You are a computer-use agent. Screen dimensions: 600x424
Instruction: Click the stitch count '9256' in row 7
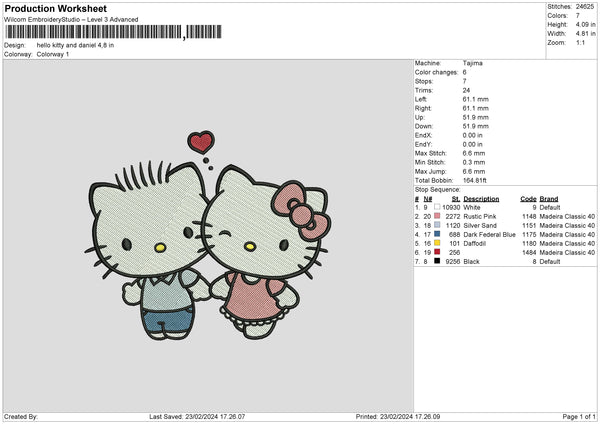(453, 262)
